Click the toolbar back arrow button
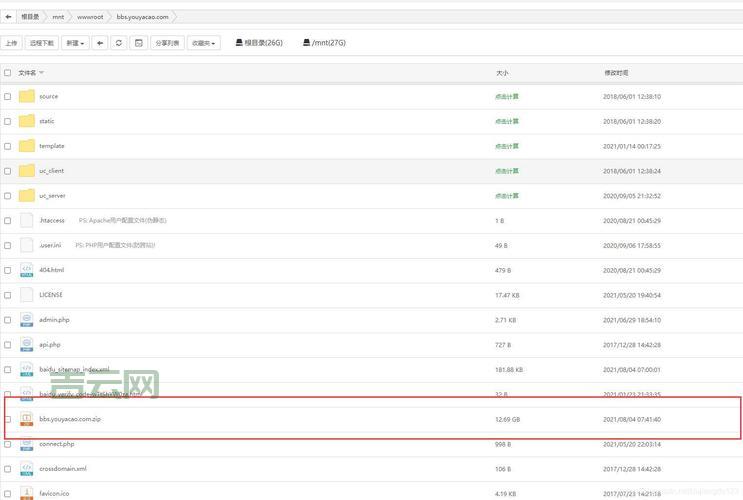Image resolution: width=743 pixels, height=500 pixels. tap(100, 43)
